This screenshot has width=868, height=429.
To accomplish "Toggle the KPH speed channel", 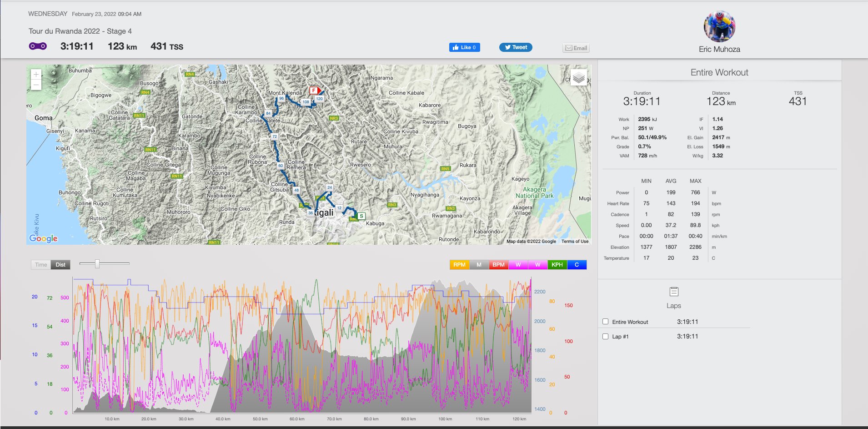I will (557, 265).
